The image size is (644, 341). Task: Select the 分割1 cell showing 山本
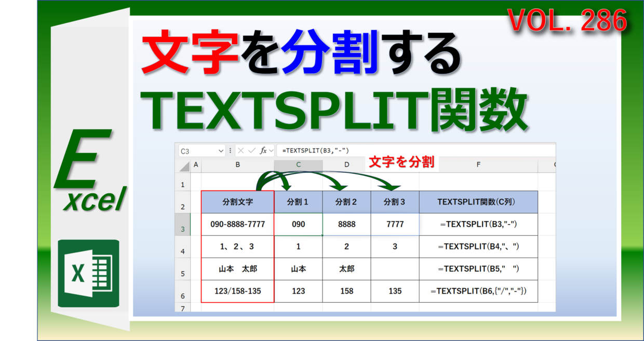pos(298,269)
